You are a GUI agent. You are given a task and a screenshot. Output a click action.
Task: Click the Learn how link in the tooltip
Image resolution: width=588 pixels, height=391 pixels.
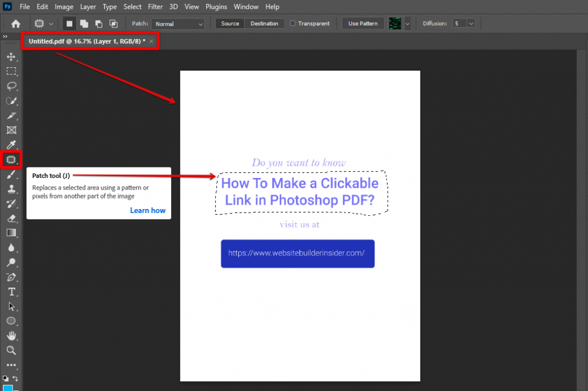[148, 210]
